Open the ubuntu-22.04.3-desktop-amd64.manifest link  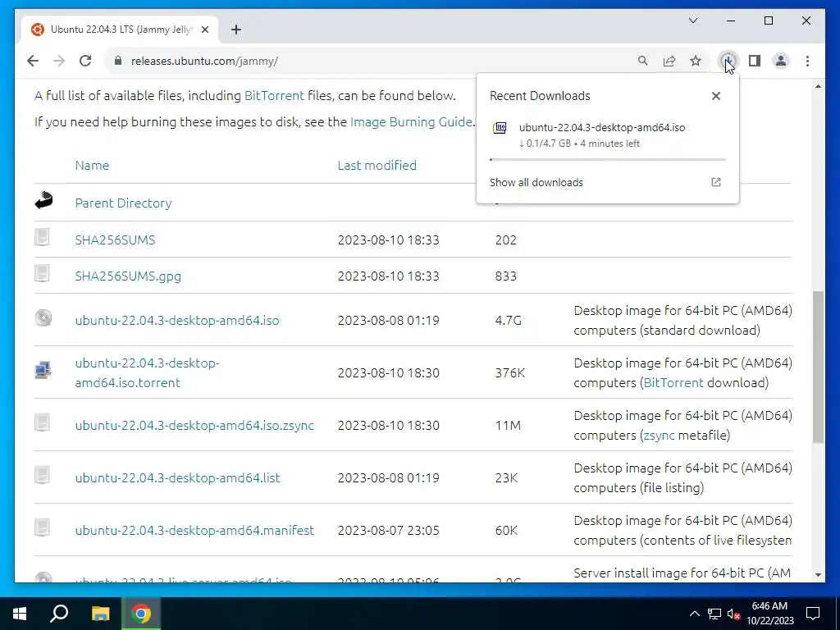coord(194,531)
